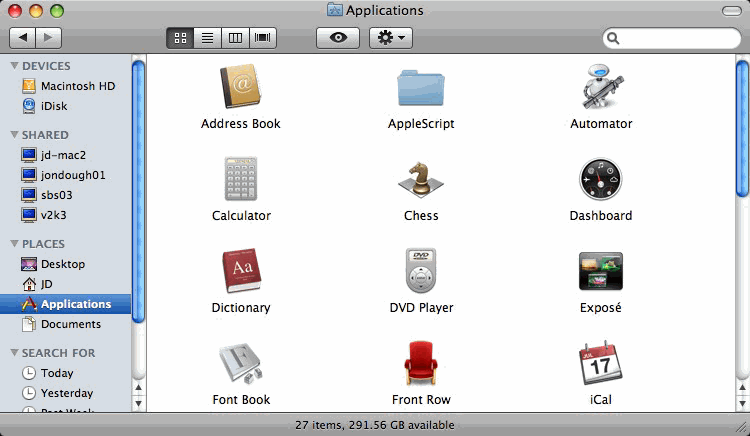Viewport: 750px width, 436px height.
Task: Collapse the SEARCH FOR section triangle
Action: (14, 353)
